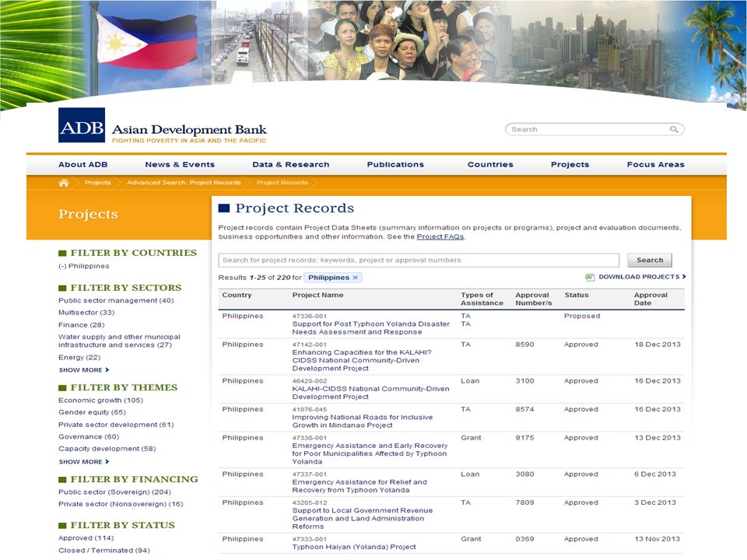Viewport: 747px width, 560px height.
Task: Click the Approval Number/s column header
Action: pos(534,299)
